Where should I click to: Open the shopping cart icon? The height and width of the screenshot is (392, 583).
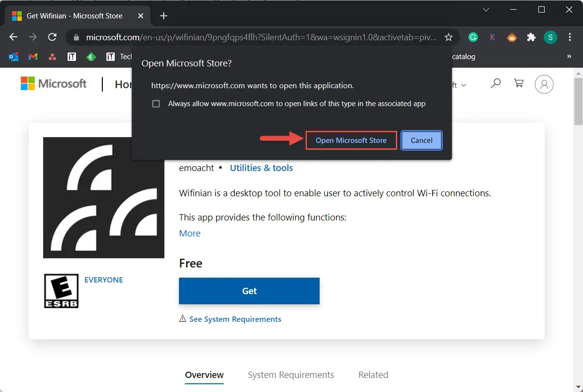pyautogui.click(x=518, y=83)
